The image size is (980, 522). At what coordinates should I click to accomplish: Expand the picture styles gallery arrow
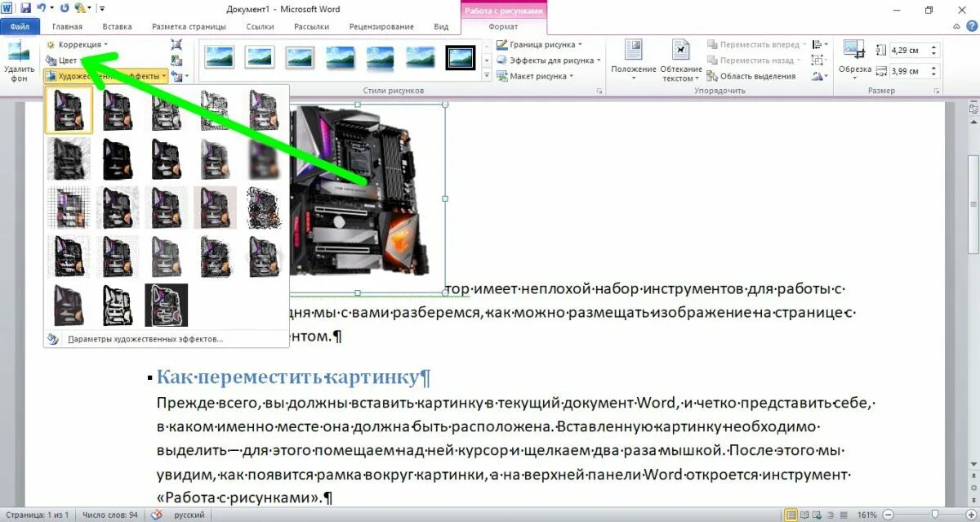[x=487, y=75]
